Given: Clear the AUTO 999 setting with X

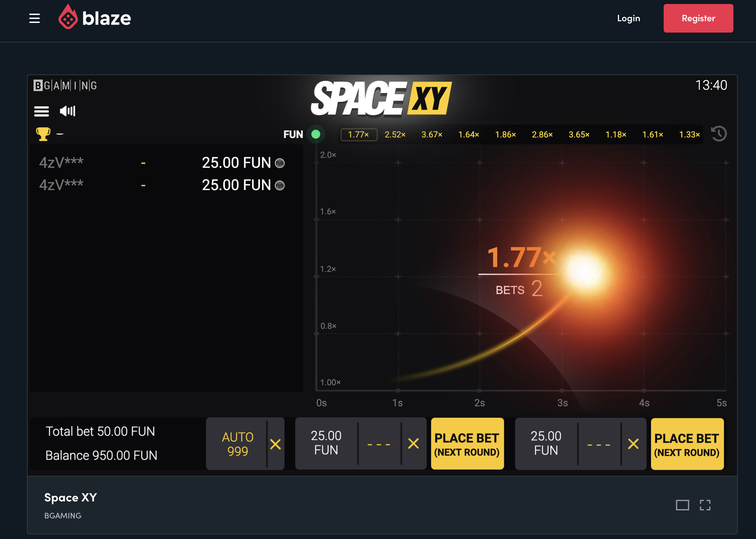Looking at the screenshot, I should [x=275, y=444].
